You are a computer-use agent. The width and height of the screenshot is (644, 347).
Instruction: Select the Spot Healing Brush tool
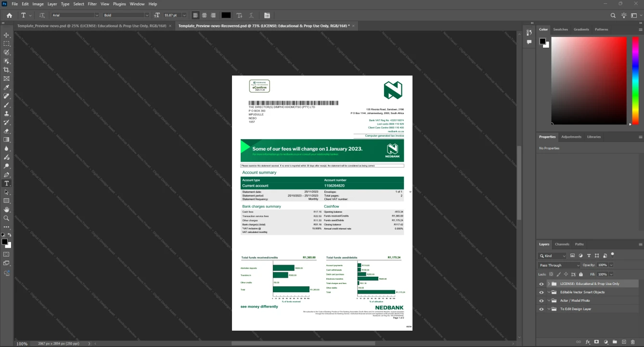click(6, 96)
